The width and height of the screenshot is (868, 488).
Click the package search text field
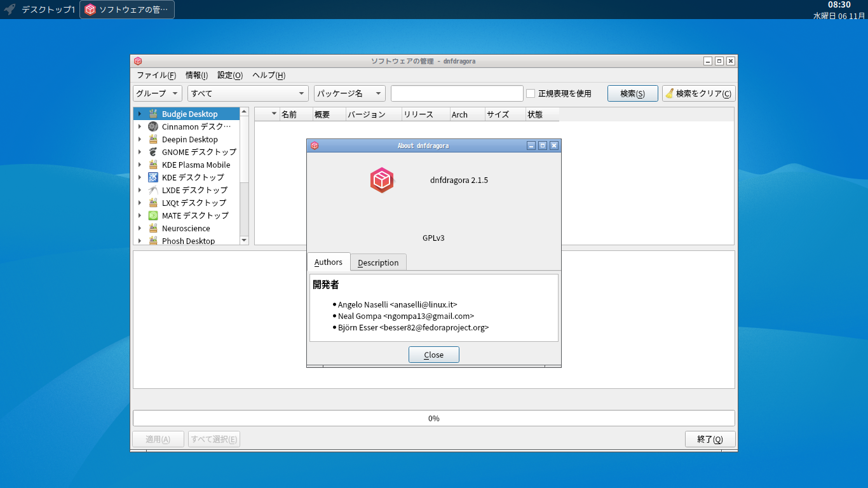pos(457,93)
